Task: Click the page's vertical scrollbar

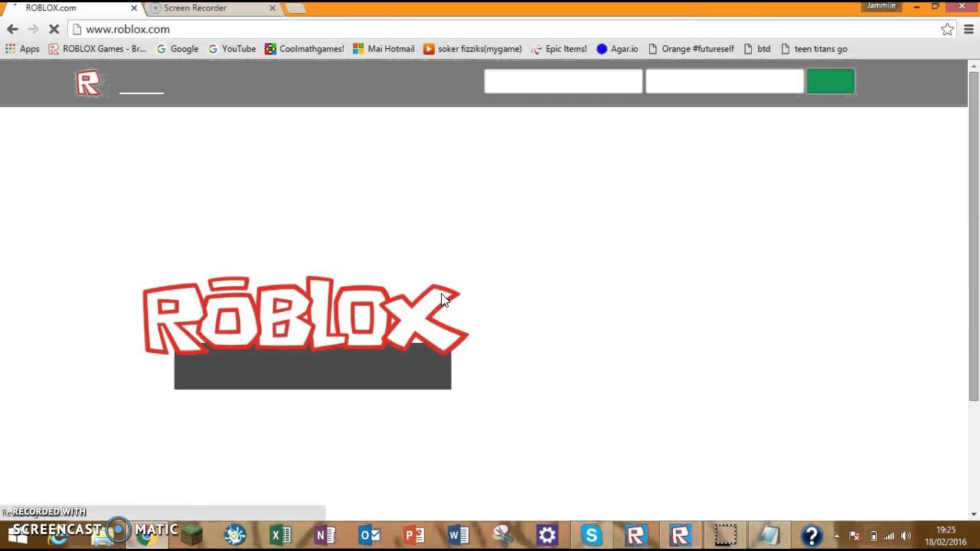Action: tap(974, 235)
